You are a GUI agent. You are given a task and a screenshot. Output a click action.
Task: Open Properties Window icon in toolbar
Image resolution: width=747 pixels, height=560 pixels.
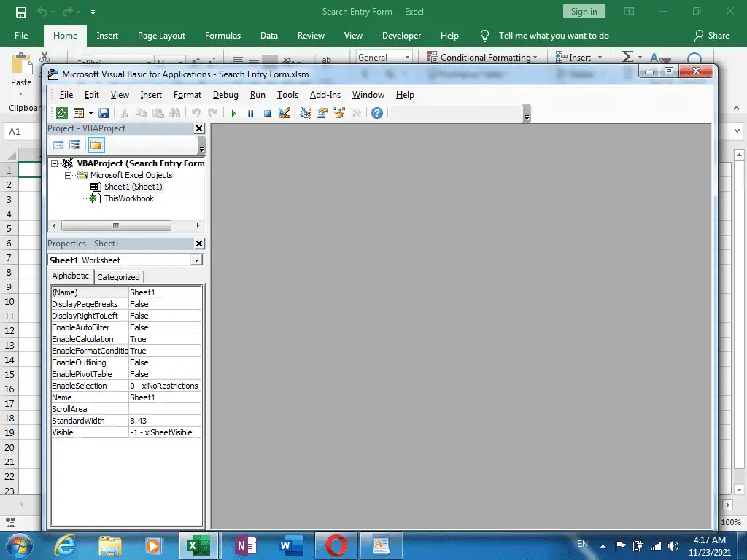pyautogui.click(x=322, y=113)
